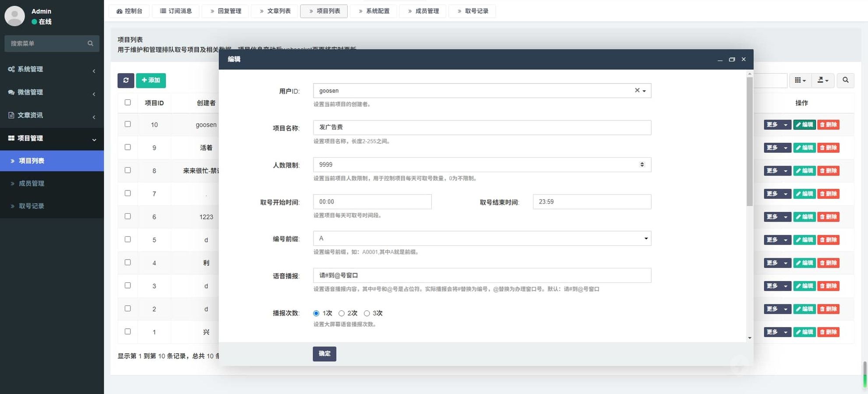868x394 pixels.
Task: Click the delete button for project 10
Action: click(x=828, y=125)
